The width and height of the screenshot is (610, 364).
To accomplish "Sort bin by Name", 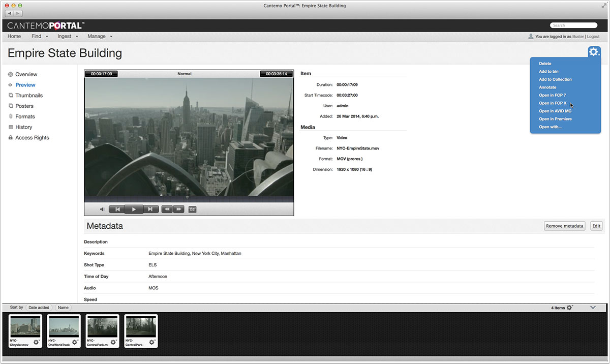I will [63, 308].
